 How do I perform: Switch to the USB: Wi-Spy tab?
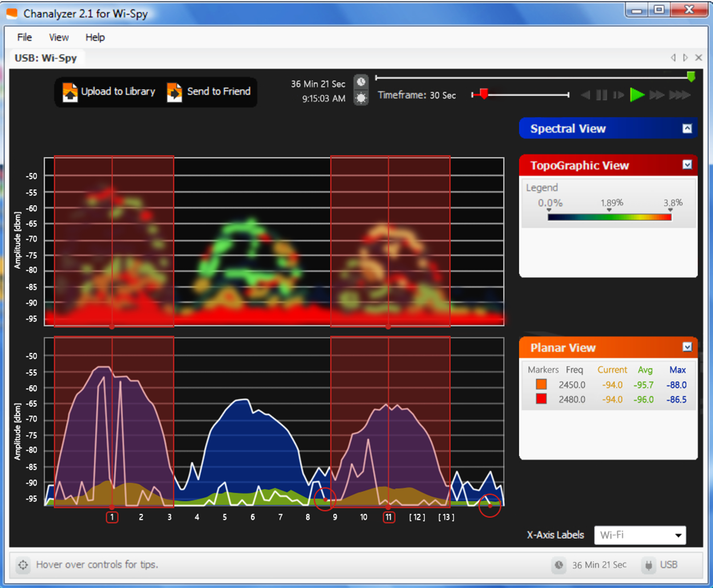(47, 58)
